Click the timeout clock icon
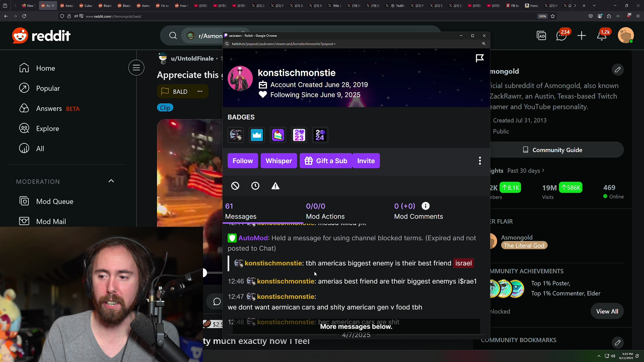Screen dimensions: 644x362 [x=255, y=186]
